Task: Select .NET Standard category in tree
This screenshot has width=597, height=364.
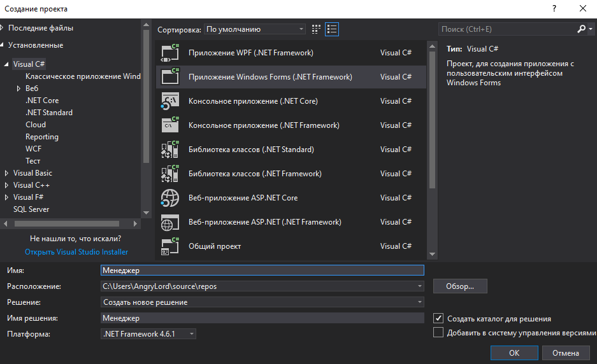Action: (x=49, y=113)
